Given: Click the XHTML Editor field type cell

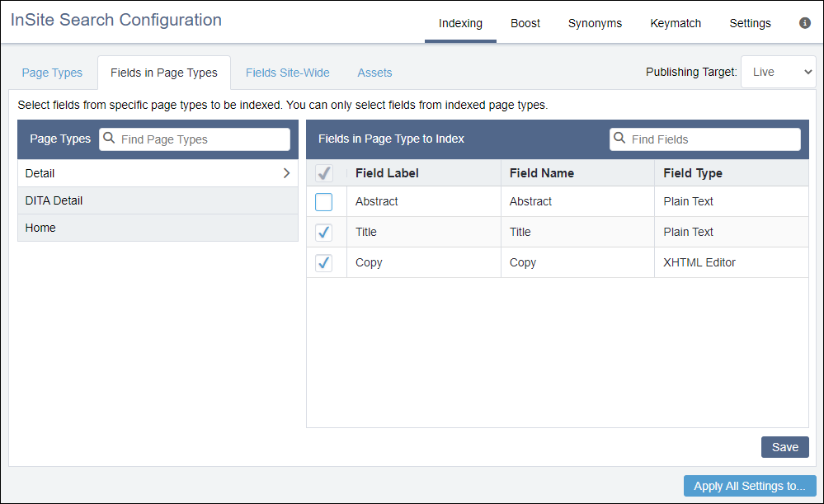Looking at the screenshot, I should click(x=732, y=263).
